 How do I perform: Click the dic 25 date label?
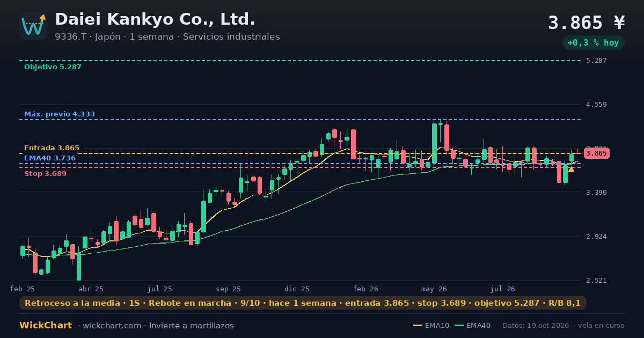pos(297,289)
